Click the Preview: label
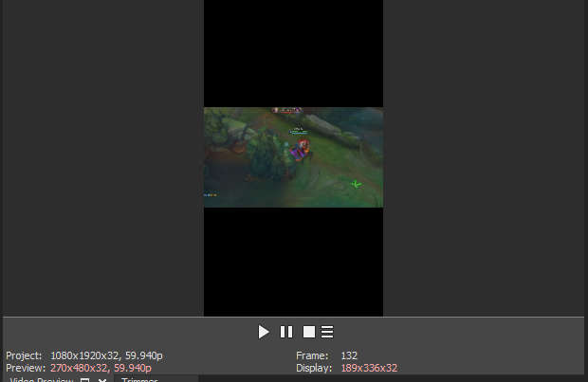This screenshot has height=382, width=588. tap(26, 368)
